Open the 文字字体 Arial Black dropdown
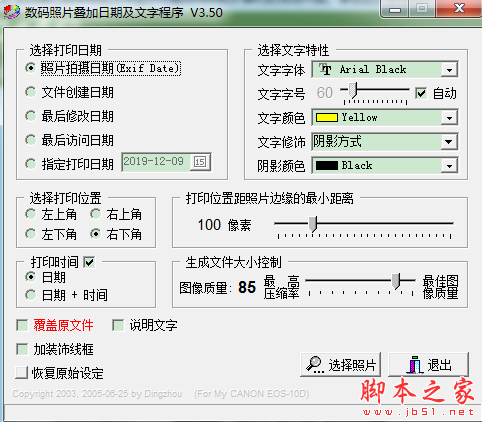482x422 pixels. point(449,70)
